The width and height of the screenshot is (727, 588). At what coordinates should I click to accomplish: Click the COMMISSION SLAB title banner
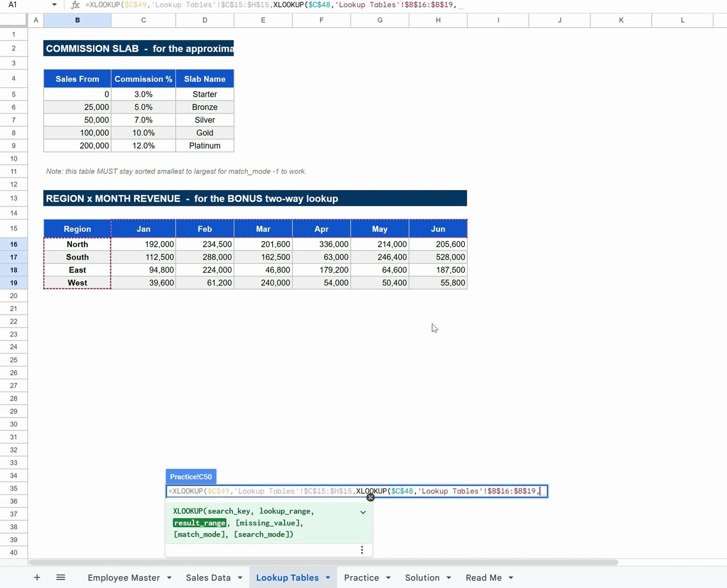pyautogui.click(x=139, y=48)
